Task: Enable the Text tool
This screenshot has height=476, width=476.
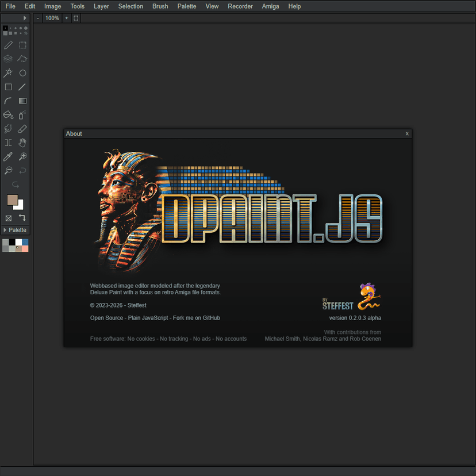Action: 8,143
